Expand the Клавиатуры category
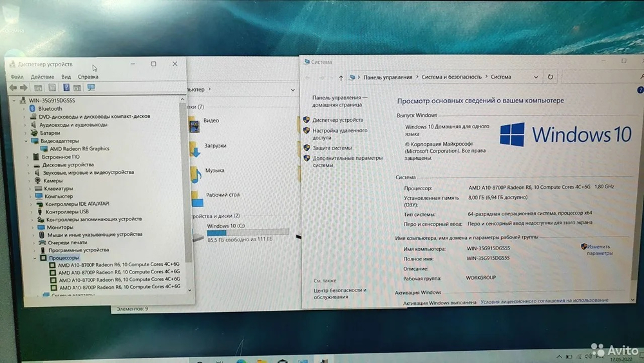 30,189
